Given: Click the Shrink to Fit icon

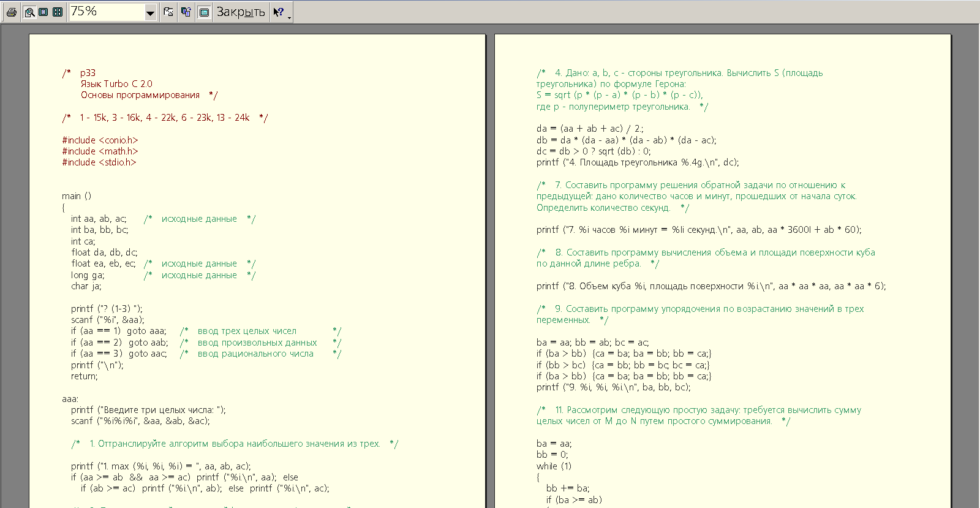Looking at the screenshot, I should [186, 12].
